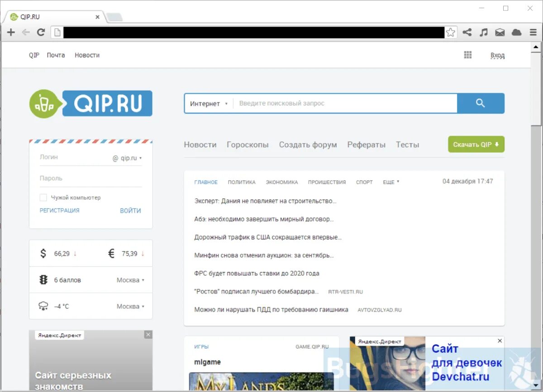Click the Вход link at top right
Screen dimensions: 543x392
point(497,55)
